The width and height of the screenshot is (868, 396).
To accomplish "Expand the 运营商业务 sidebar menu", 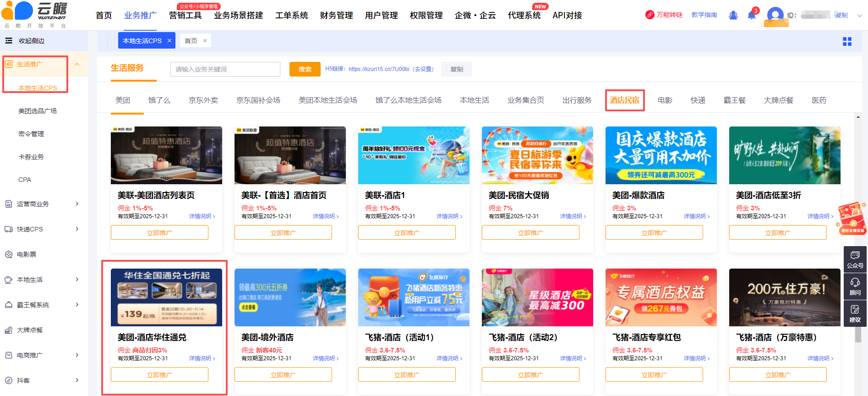I will click(77, 204).
